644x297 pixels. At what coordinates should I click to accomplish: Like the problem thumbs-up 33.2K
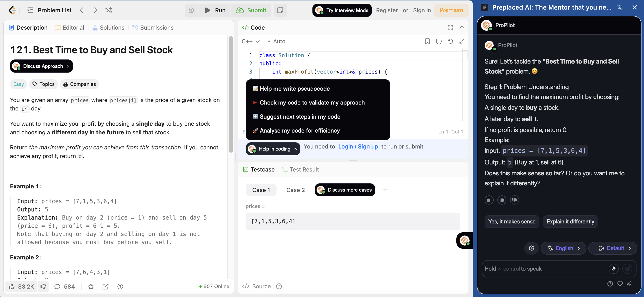tap(21, 287)
